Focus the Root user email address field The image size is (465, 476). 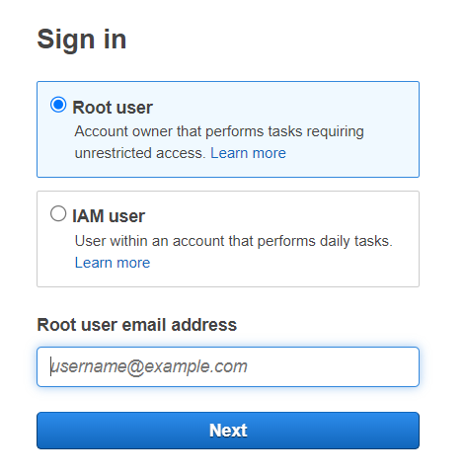228,366
